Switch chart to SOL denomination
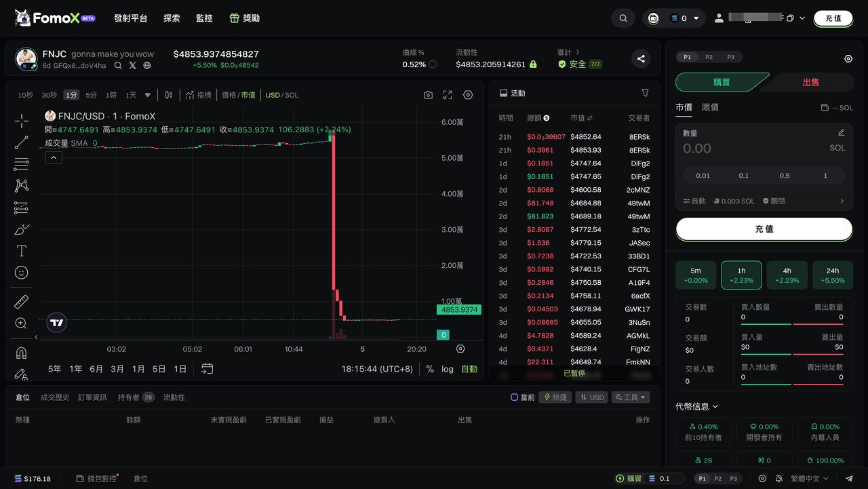Image resolution: width=868 pixels, height=489 pixels. 292,95
